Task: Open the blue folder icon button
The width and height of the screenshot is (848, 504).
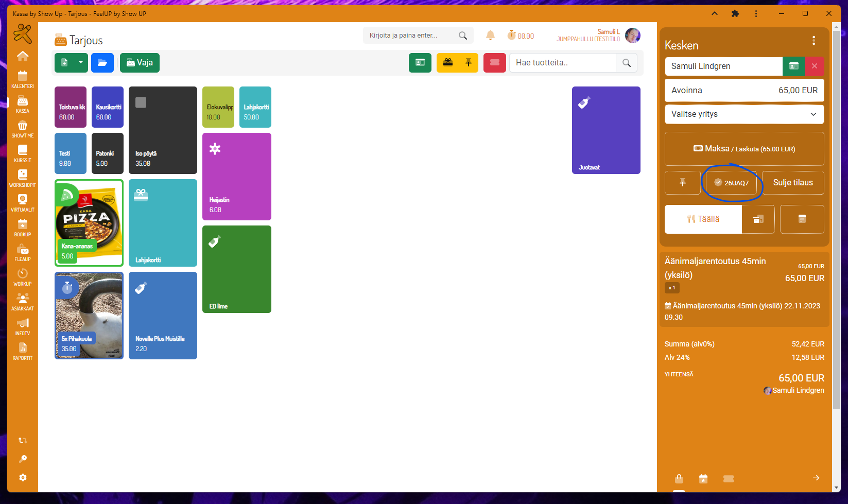Action: point(102,63)
